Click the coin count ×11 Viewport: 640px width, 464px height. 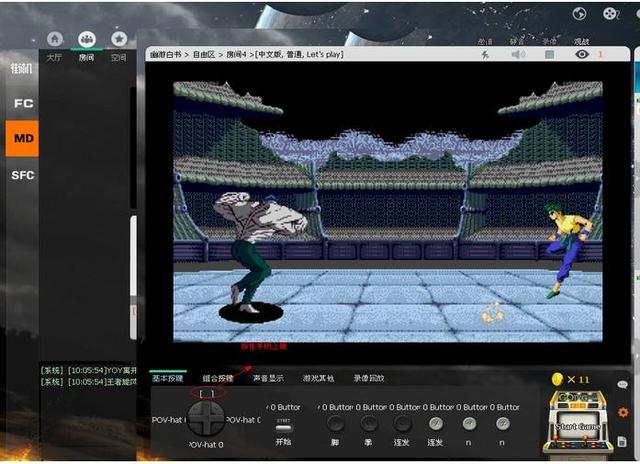578,380
